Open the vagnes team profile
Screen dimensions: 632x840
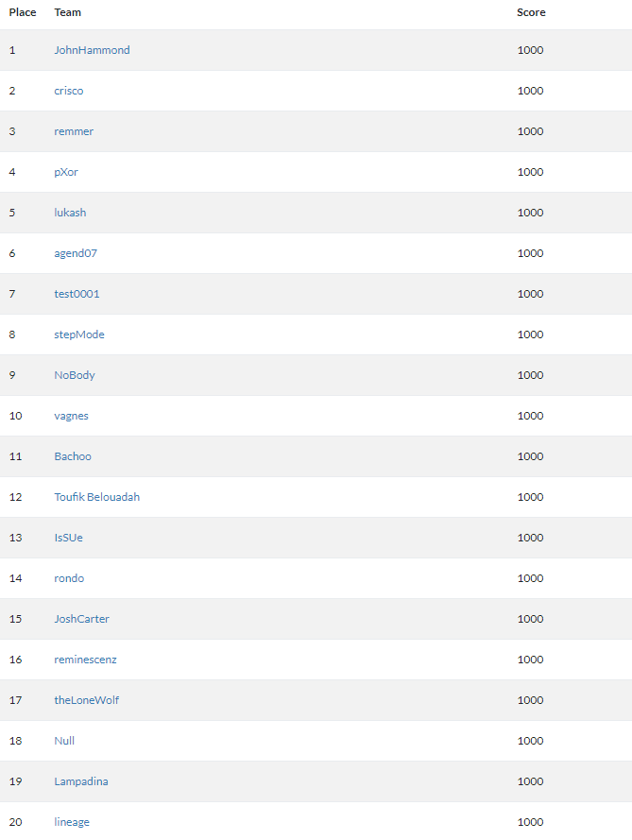(71, 416)
